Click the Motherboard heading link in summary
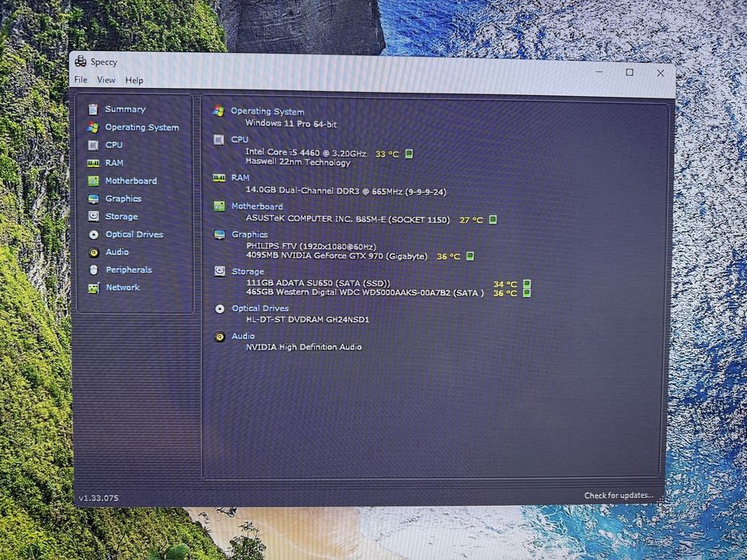 (x=257, y=206)
